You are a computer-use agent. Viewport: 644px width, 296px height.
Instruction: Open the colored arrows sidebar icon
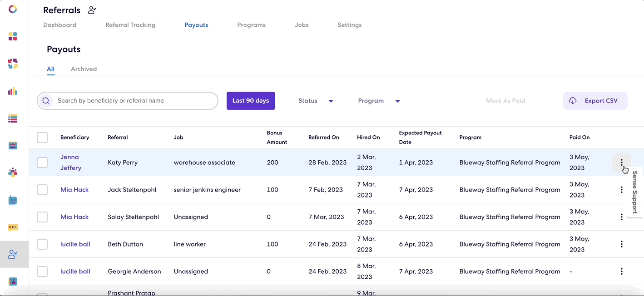(x=13, y=64)
